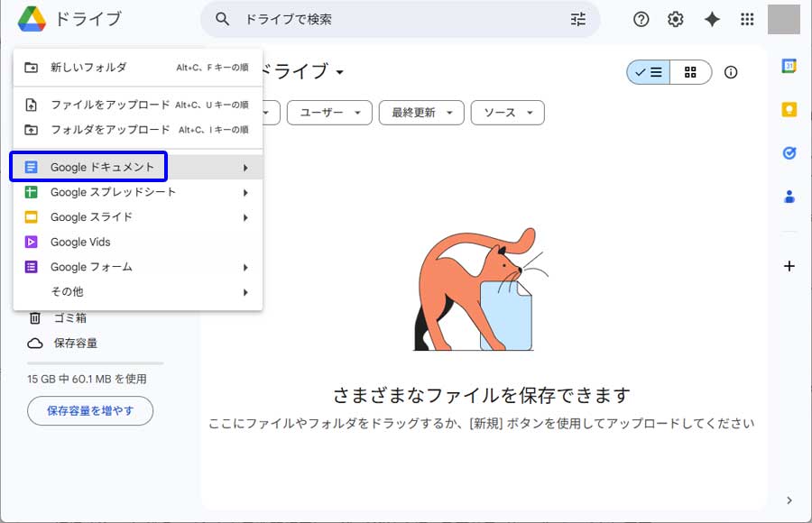Select Google スプレッドシート from menu
The image size is (812, 523).
tap(113, 192)
